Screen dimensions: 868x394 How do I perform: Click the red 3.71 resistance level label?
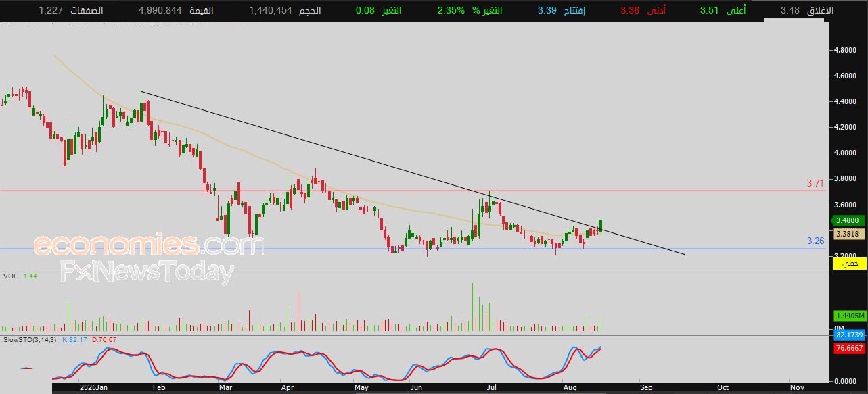815,183
